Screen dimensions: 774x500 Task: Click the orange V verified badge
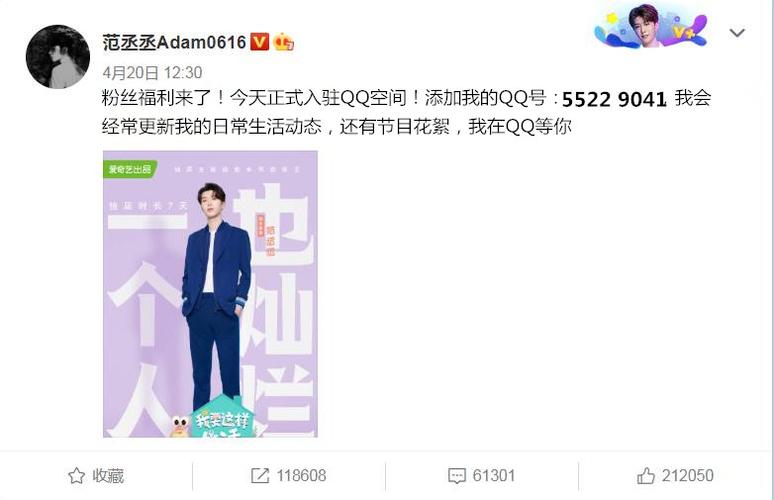coord(260,42)
